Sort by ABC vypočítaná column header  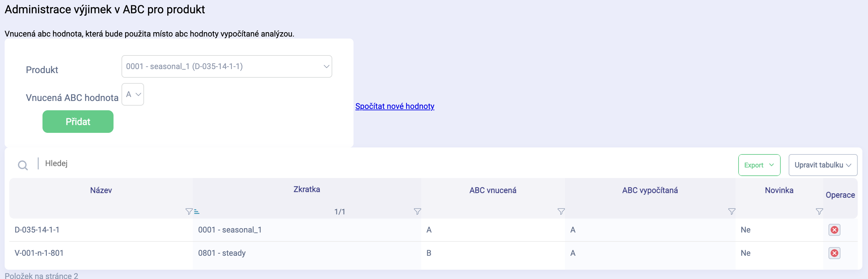coord(650,190)
